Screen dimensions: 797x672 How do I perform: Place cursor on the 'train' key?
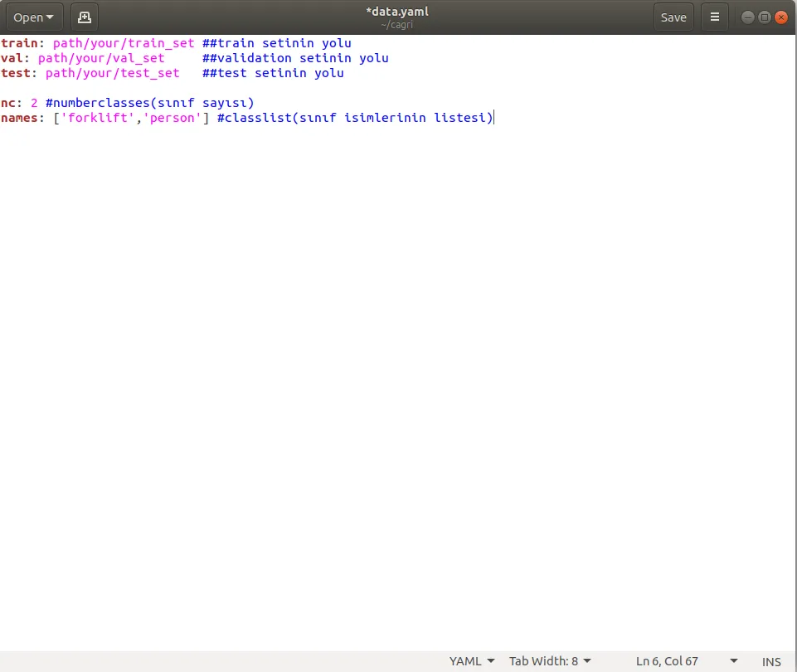pos(19,43)
